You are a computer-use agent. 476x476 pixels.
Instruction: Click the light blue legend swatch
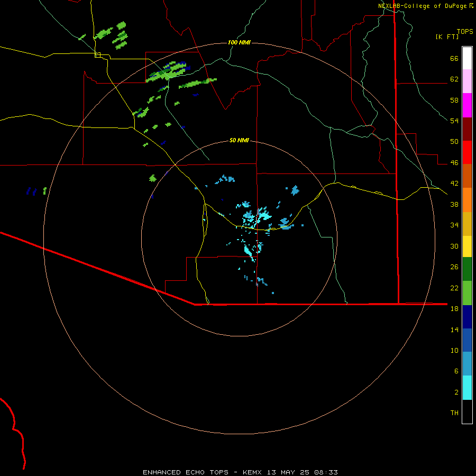pyautogui.click(x=467, y=364)
